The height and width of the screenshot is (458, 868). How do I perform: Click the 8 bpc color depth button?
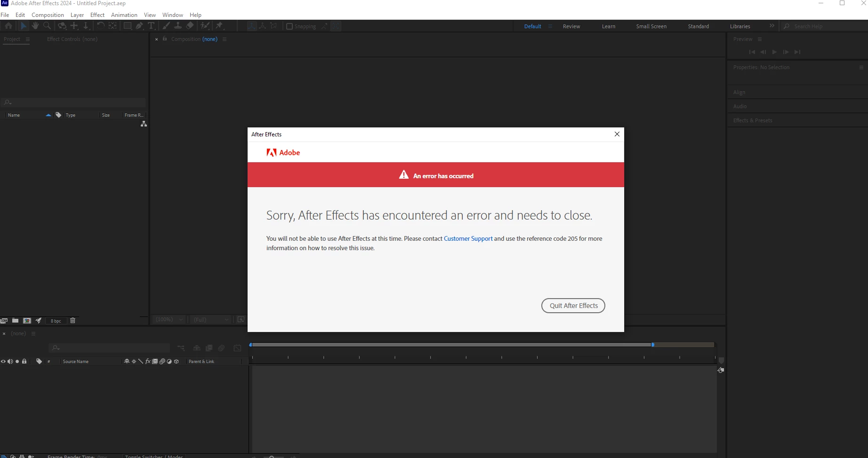56,321
